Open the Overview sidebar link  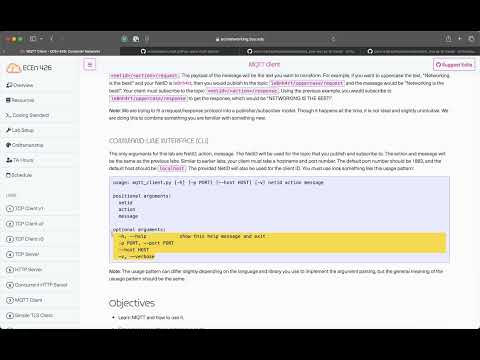coord(20,85)
